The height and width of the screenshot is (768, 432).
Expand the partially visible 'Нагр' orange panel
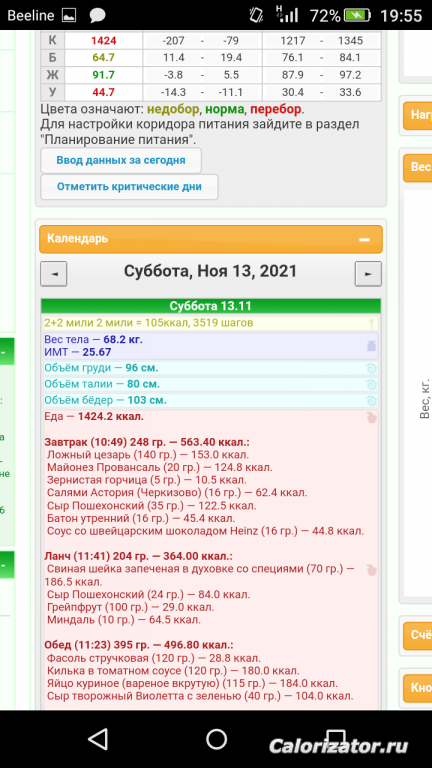(417, 116)
